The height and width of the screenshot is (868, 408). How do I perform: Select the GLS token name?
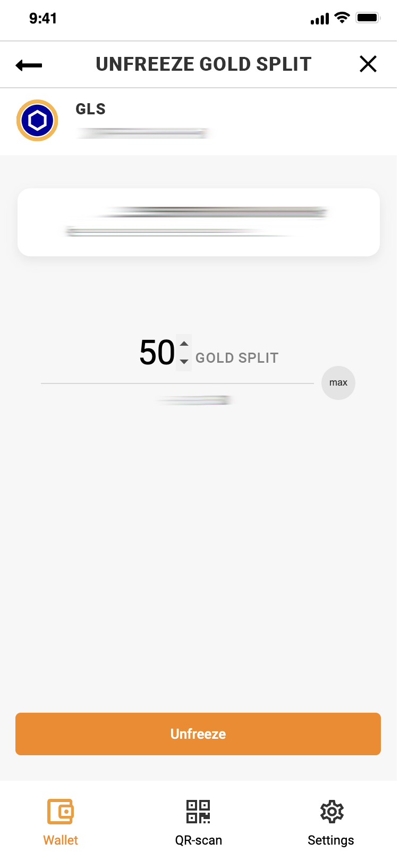coord(91,109)
